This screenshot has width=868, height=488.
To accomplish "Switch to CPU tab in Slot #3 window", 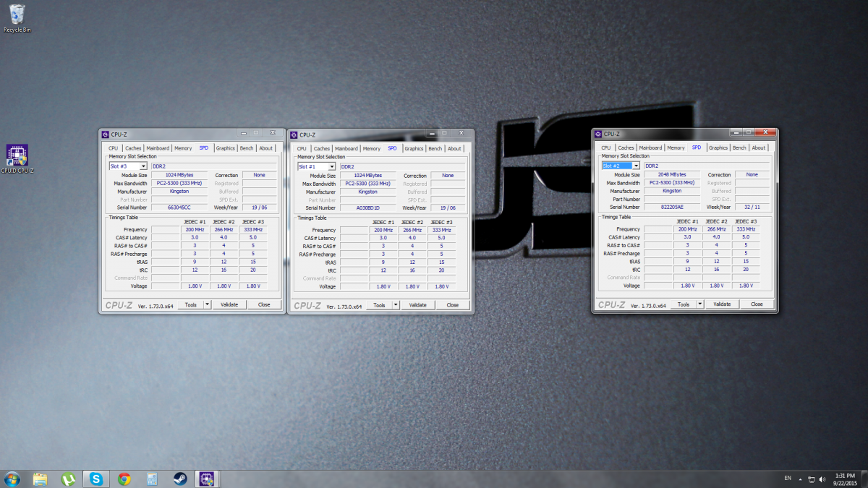I will [114, 148].
